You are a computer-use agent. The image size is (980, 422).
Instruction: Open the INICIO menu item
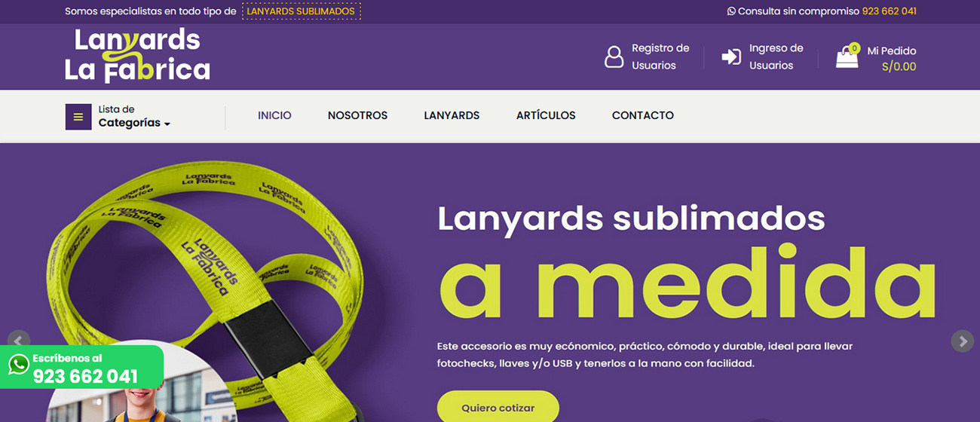point(274,115)
